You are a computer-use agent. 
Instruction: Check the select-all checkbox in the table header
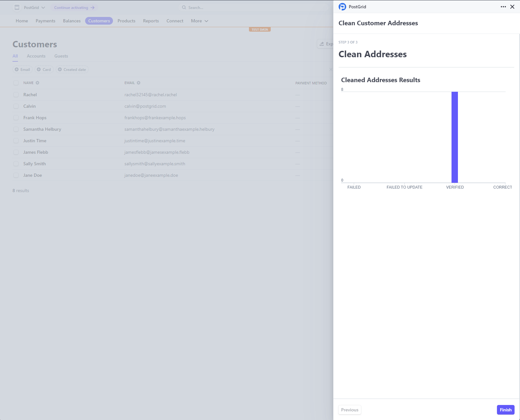pyautogui.click(x=16, y=83)
